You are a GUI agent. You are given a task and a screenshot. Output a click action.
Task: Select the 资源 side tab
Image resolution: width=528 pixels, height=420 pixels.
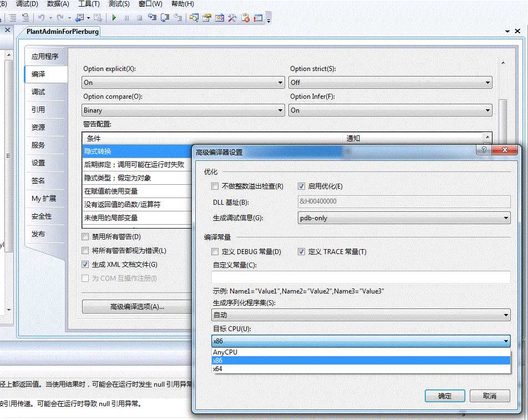point(38,127)
